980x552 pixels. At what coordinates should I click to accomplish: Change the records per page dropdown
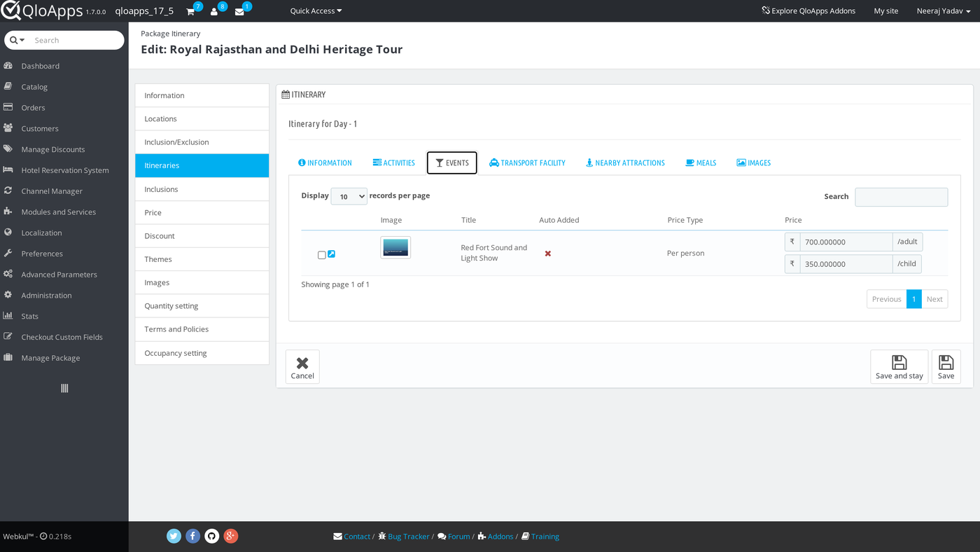click(x=349, y=197)
